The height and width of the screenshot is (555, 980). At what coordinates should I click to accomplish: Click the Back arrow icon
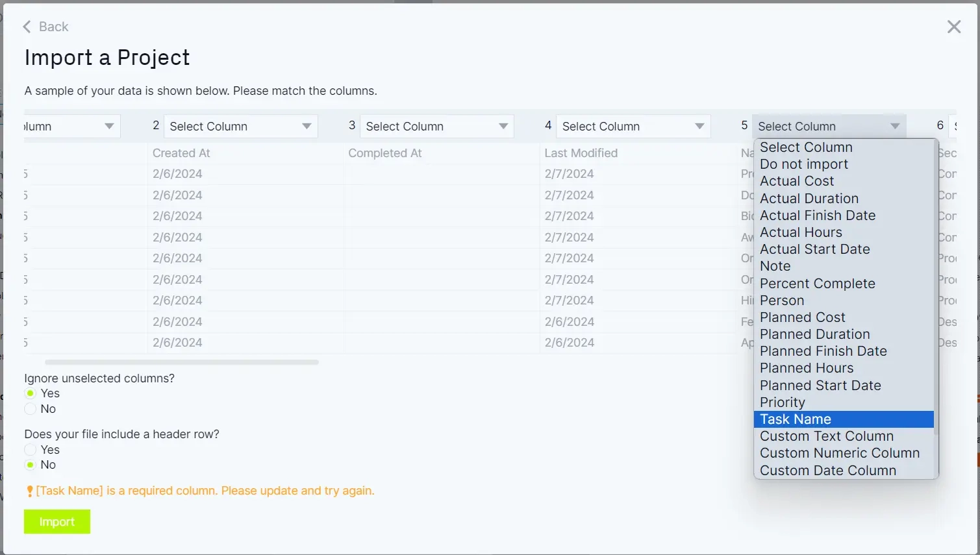27,27
